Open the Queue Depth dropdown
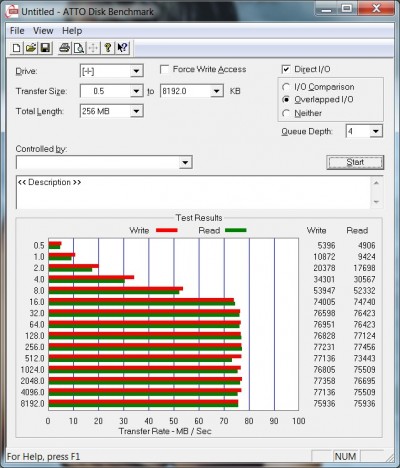The height and width of the screenshot is (468, 400). coord(376,131)
